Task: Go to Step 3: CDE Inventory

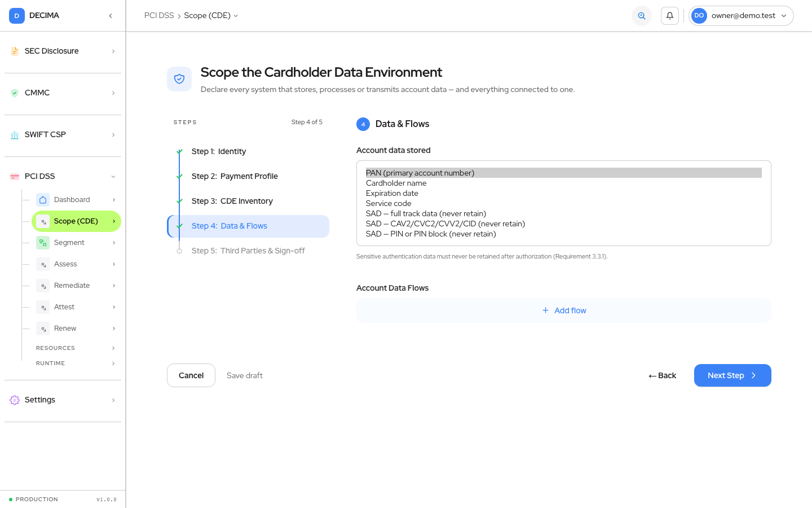Action: point(248,201)
